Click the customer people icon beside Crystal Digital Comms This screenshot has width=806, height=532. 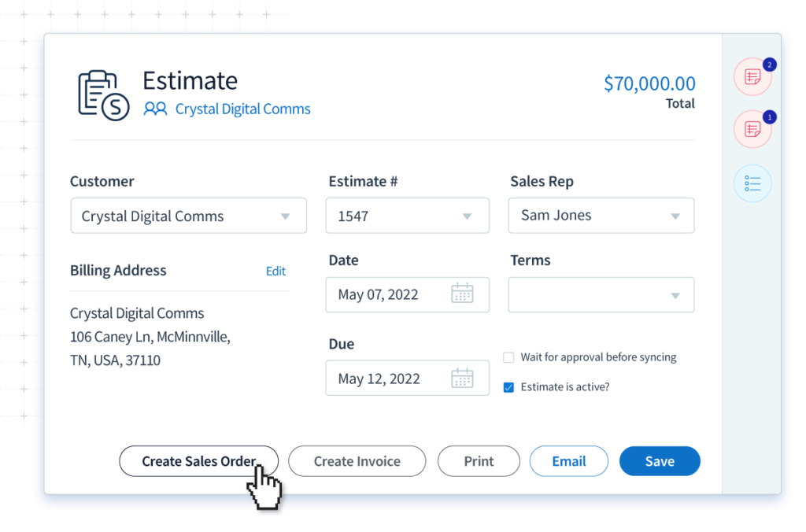click(x=155, y=109)
